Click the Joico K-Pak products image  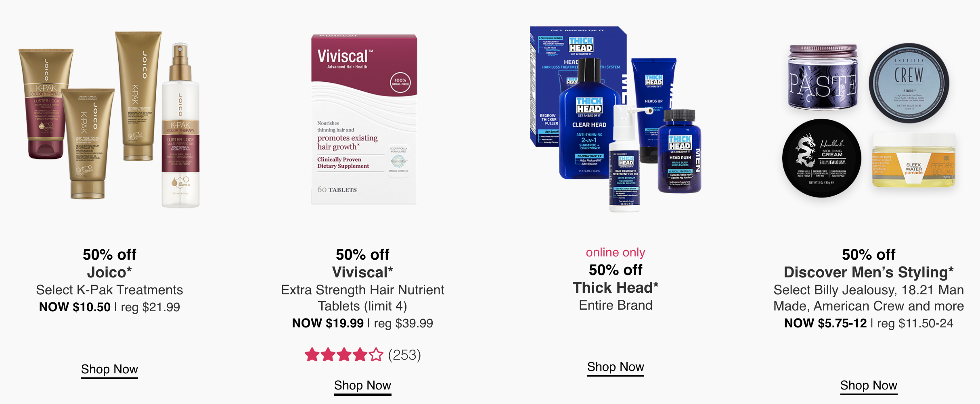109,119
